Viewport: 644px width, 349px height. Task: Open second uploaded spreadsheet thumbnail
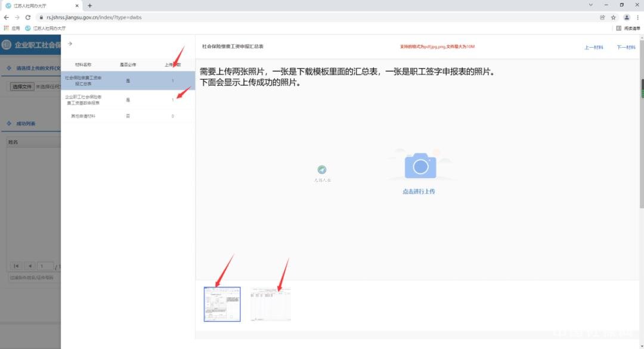(271, 304)
